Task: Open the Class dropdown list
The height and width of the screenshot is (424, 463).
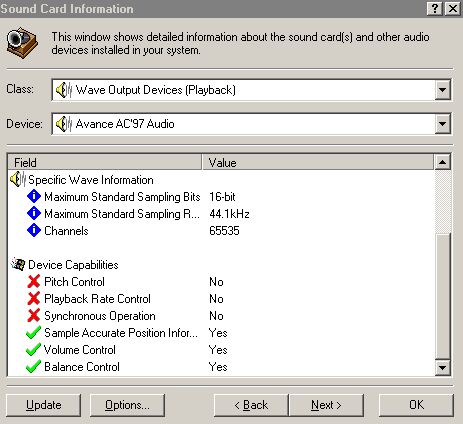Action: point(442,90)
